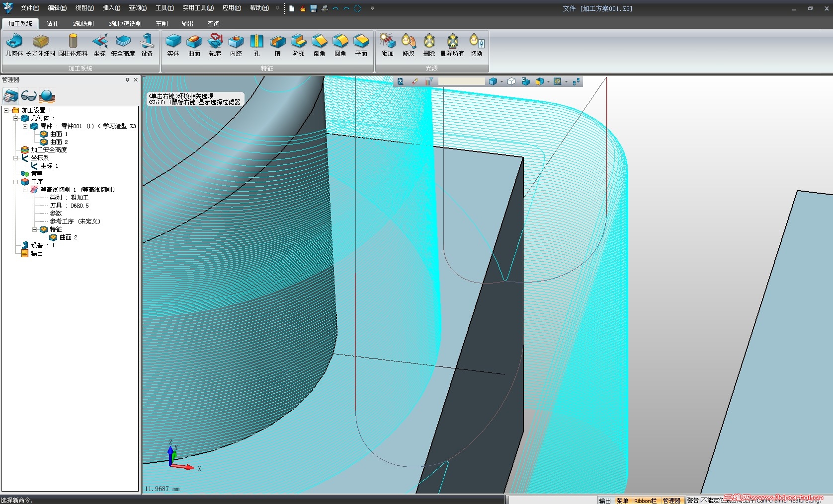Open the shaded cube display dropdown arrow
Screen dimensions: 833x504
tap(501, 82)
